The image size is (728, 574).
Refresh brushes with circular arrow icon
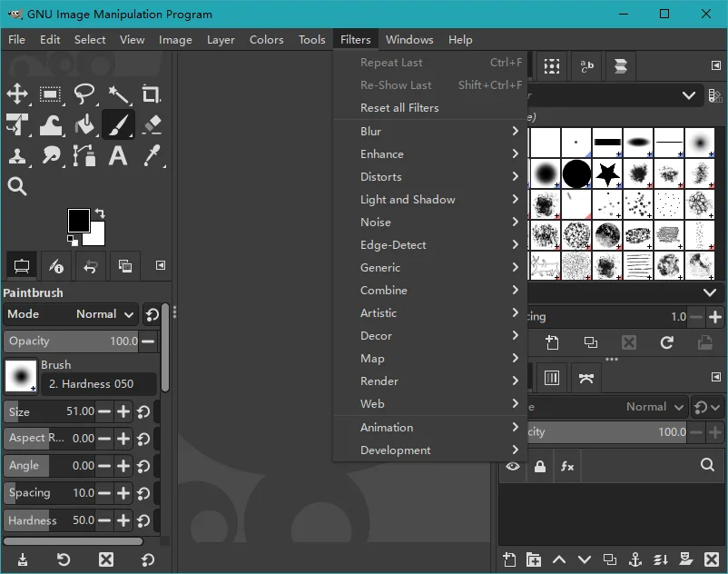coord(666,342)
